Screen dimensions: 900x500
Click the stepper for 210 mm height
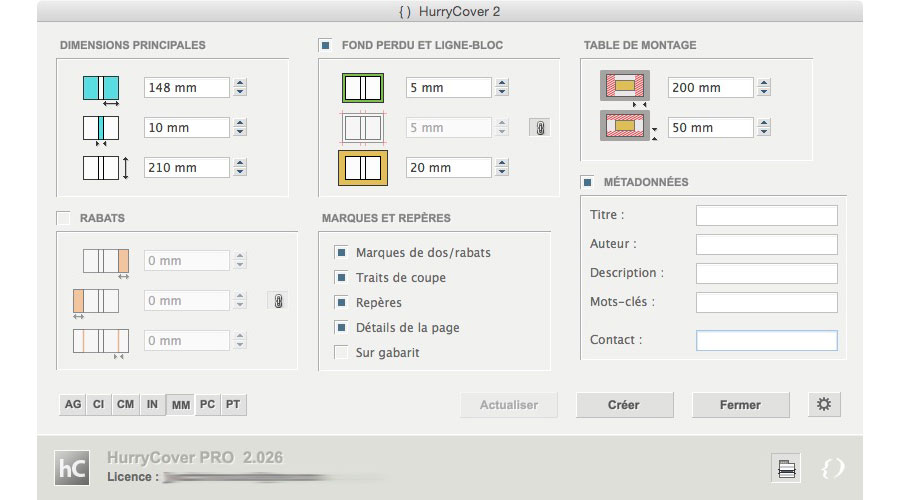tap(240, 168)
